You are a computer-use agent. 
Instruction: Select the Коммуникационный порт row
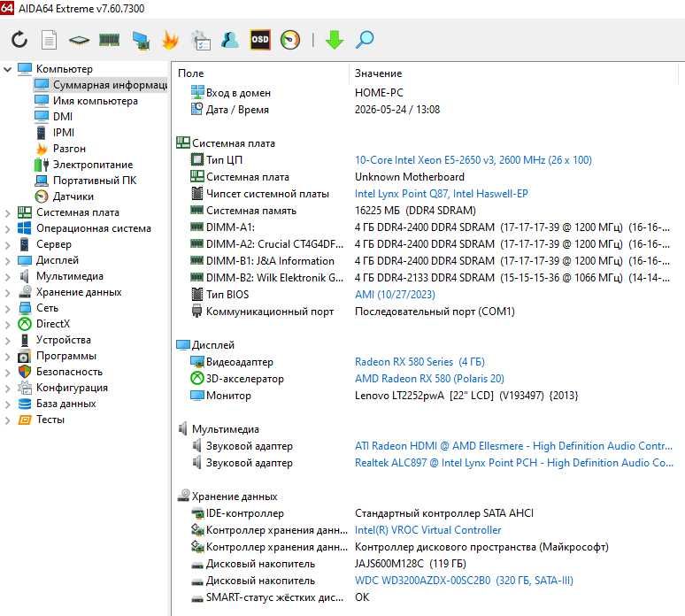tap(352, 312)
